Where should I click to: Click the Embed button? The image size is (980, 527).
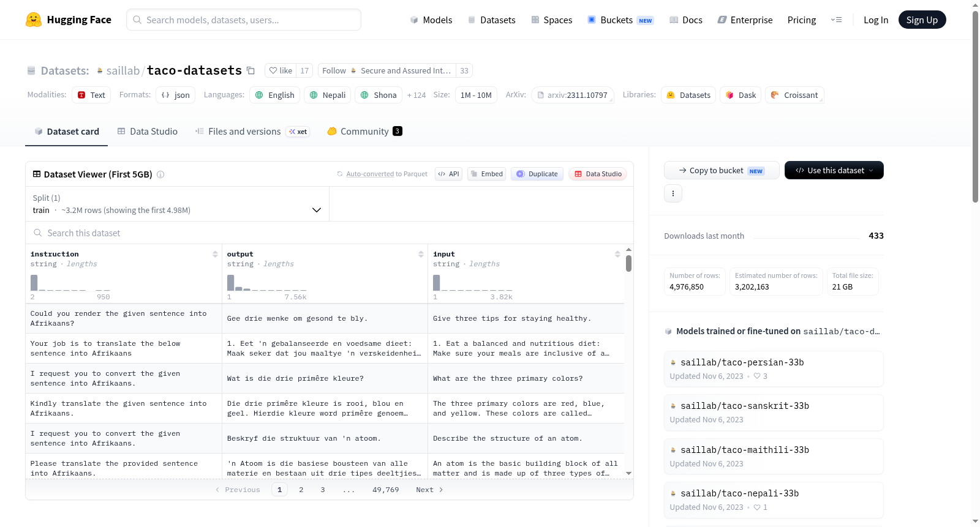click(486, 174)
